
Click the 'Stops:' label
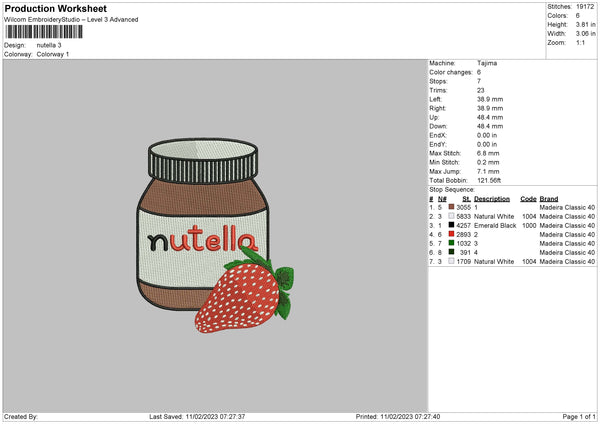click(x=438, y=81)
